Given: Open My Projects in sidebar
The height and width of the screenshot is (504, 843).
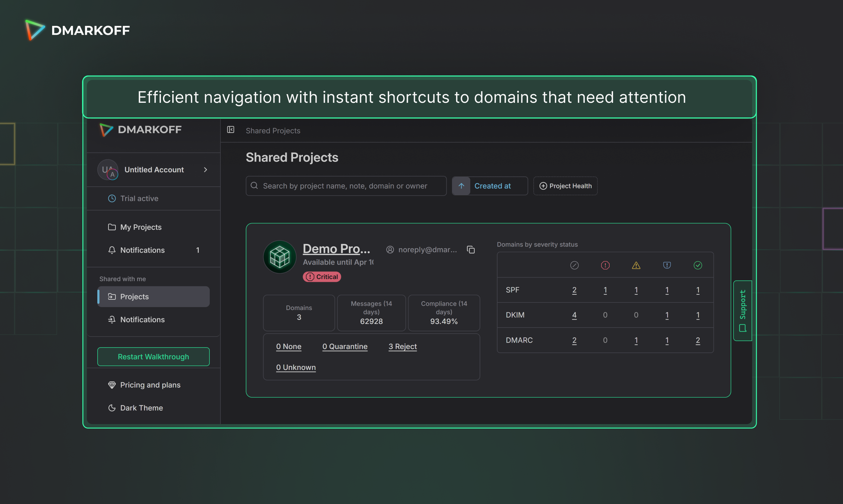Looking at the screenshot, I should pyautogui.click(x=140, y=227).
